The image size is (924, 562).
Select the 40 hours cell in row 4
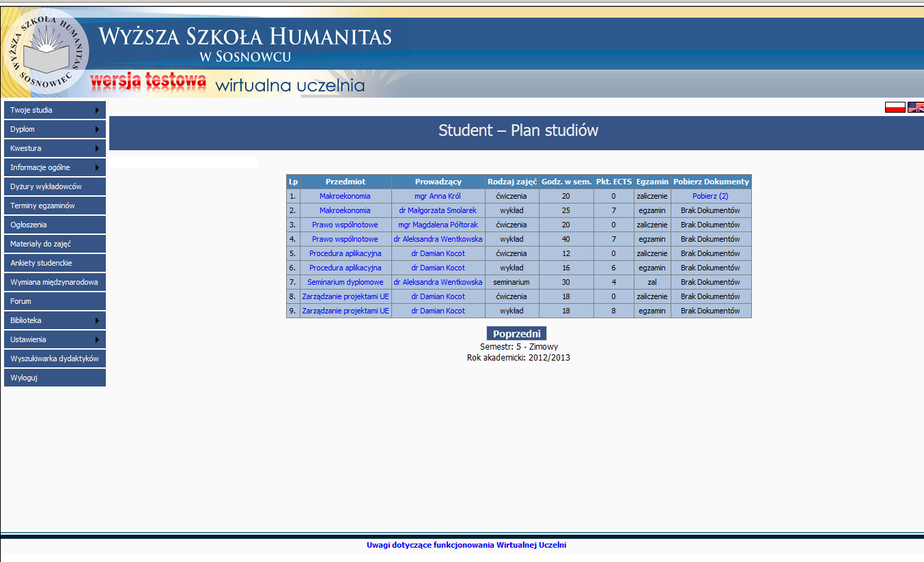[x=566, y=239]
